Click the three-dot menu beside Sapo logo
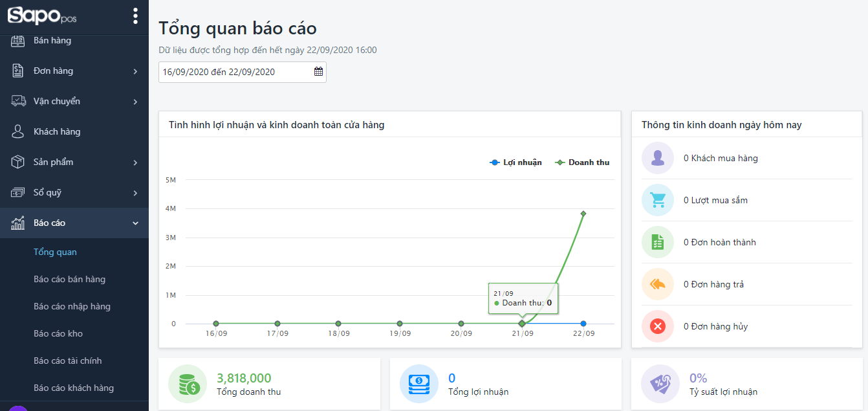This screenshot has height=411, width=868. tap(135, 16)
